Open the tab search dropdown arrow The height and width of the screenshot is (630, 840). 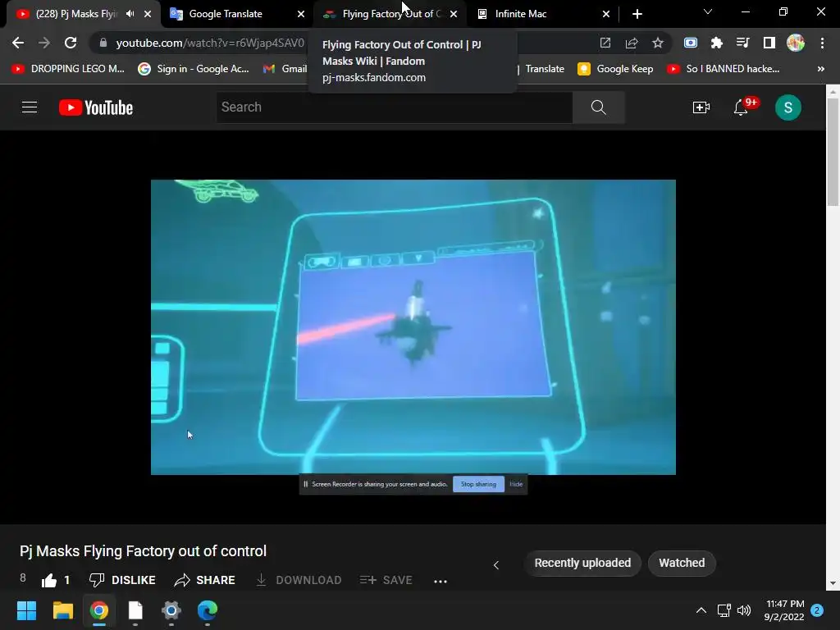(708, 11)
